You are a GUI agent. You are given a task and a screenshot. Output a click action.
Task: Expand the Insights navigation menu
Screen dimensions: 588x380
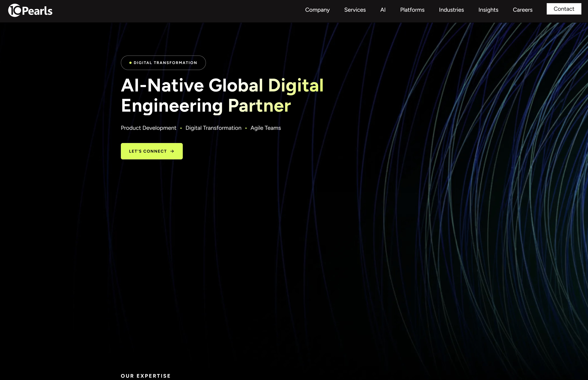pyautogui.click(x=488, y=10)
